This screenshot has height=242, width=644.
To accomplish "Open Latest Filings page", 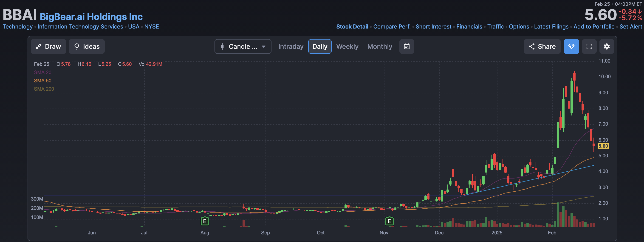I will pos(551,26).
